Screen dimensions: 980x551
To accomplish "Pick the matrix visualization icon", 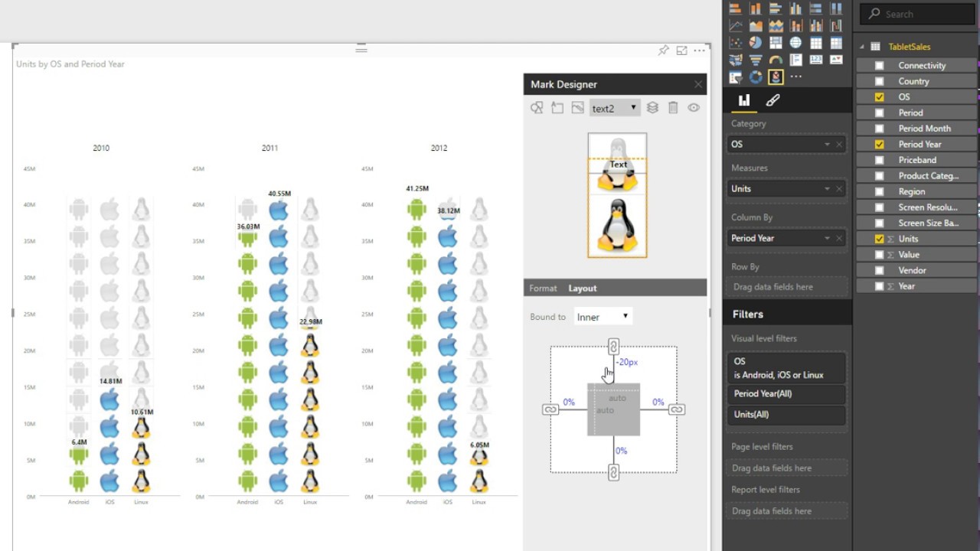I will coord(836,43).
